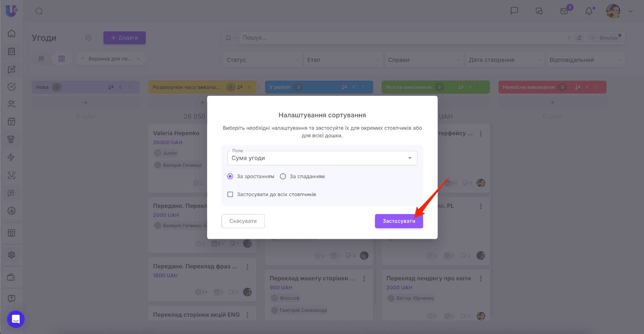Image resolution: width=644 pixels, height=334 pixels.
Task: Open the Якісне виконання column header
Action: (408, 87)
